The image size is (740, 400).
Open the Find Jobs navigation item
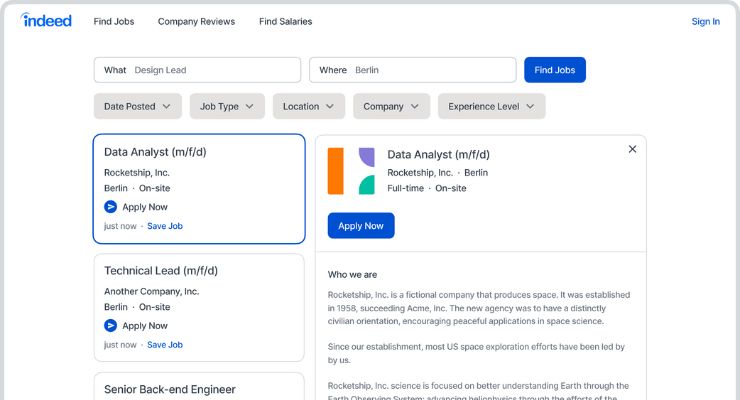[x=114, y=21]
